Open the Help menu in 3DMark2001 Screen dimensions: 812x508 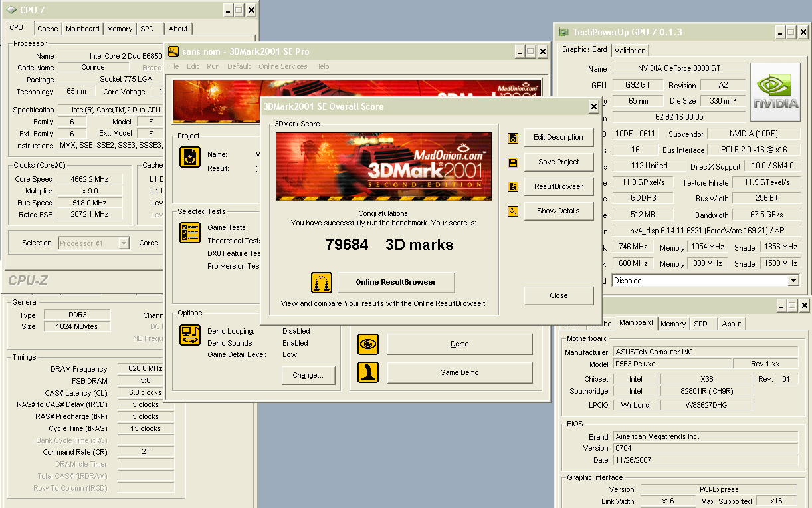coord(322,66)
